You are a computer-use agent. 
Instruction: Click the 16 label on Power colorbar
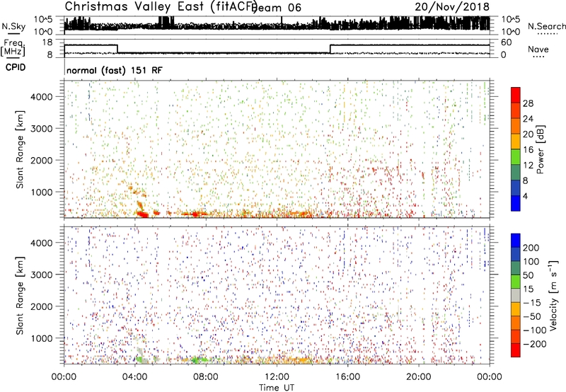pos(528,150)
